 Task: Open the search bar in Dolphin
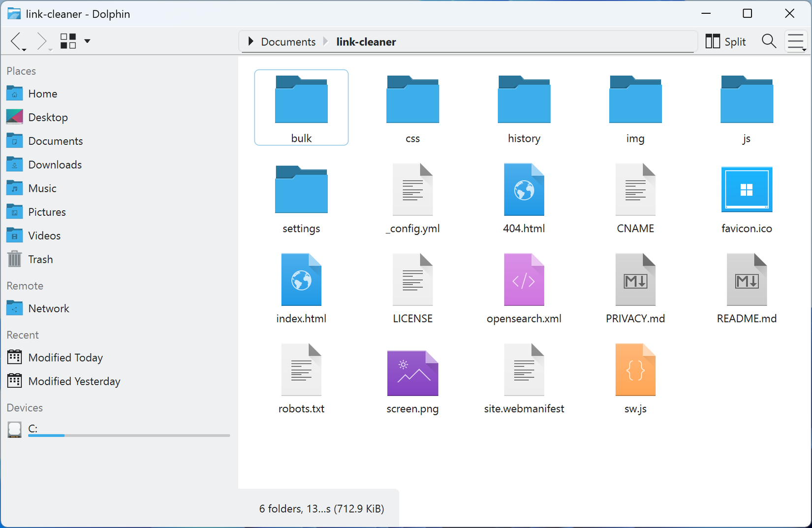(x=769, y=41)
